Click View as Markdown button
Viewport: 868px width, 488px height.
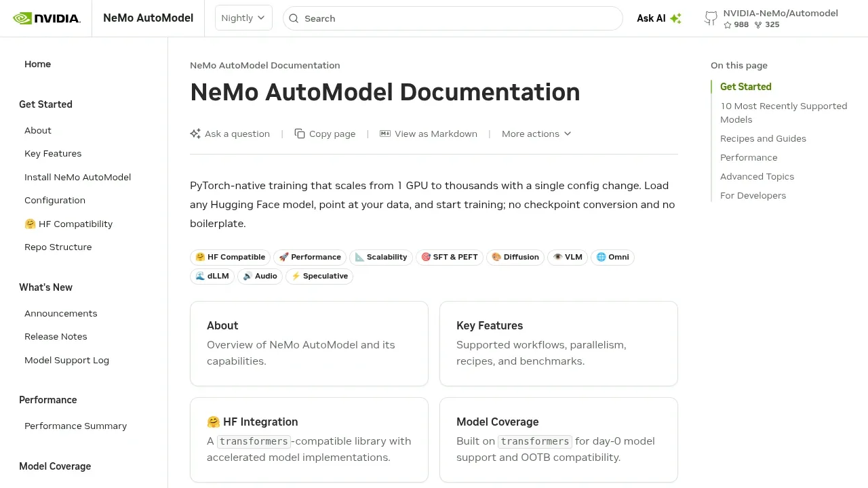(429, 134)
